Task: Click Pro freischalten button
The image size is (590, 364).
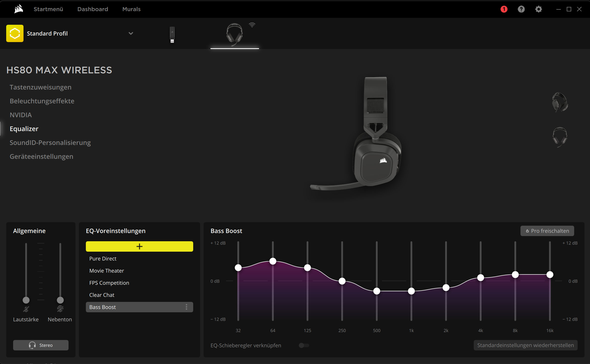Action: [x=547, y=231]
